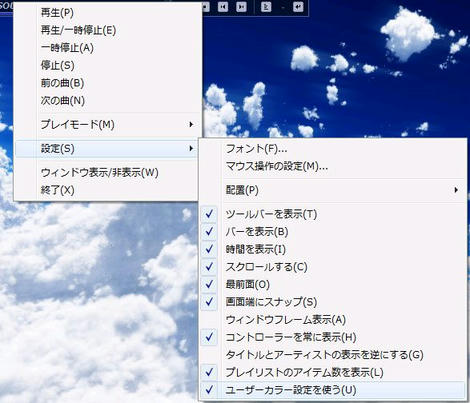Enable タイトルとアーティストの表示を逆にする(G)
Screen dimensions: 470x403
pos(333,355)
